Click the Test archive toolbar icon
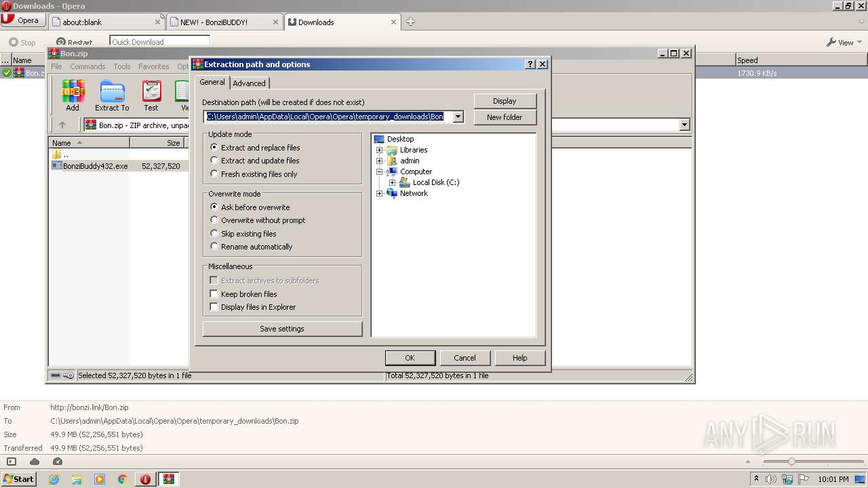This screenshot has height=488, width=868. tap(151, 96)
